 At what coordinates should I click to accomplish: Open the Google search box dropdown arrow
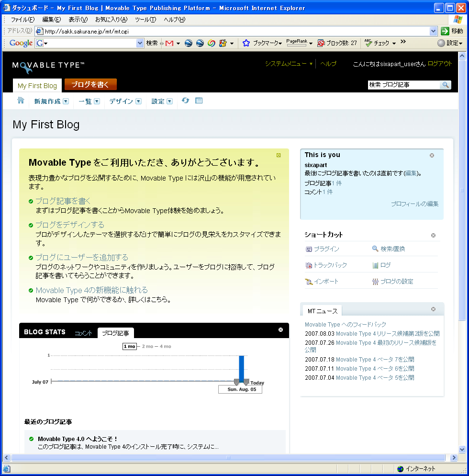pos(140,43)
